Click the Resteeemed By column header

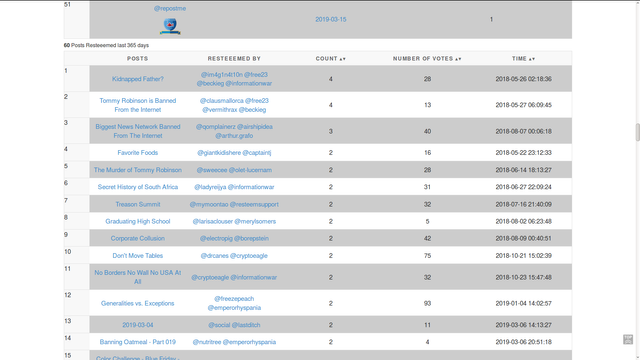[x=234, y=59]
